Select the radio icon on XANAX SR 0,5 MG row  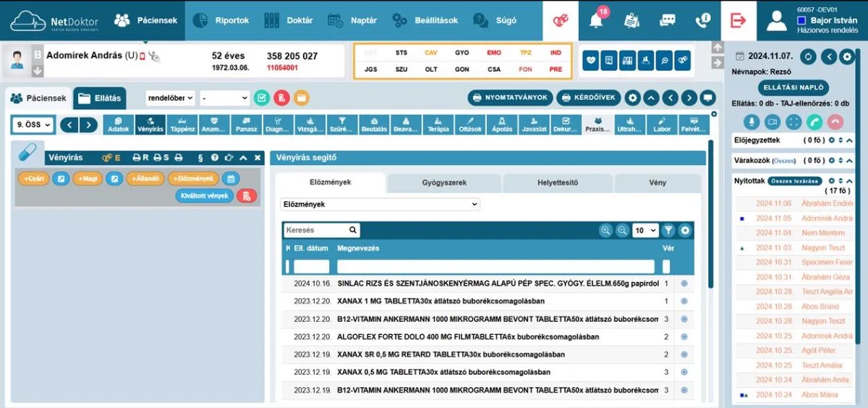pos(684,354)
